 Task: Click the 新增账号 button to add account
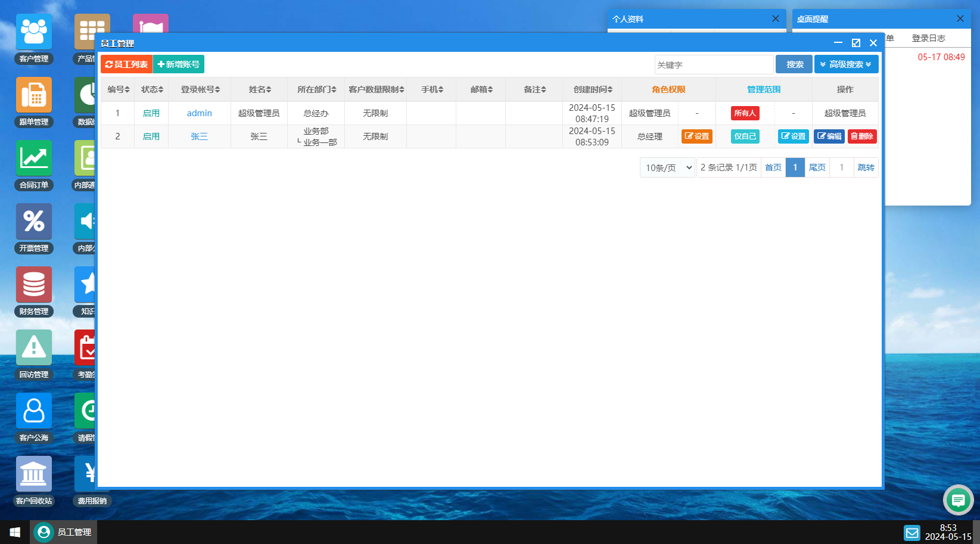pyautogui.click(x=179, y=64)
